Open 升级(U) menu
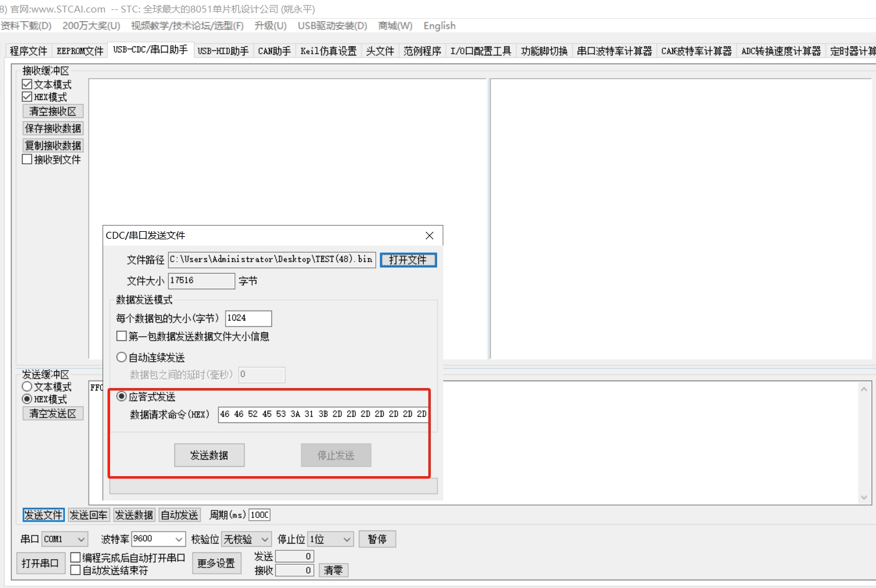The height and width of the screenshot is (588, 876). 270,26
